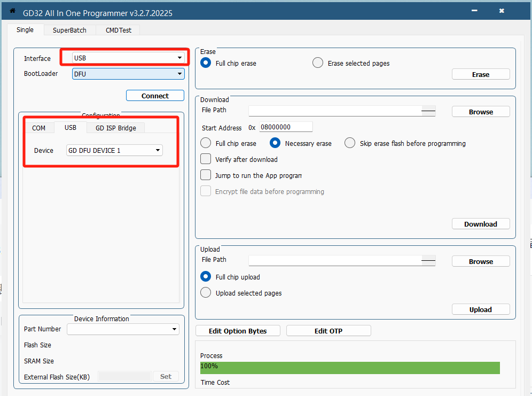Open the Interface dropdown showing USB
The width and height of the screenshot is (532, 396).
coord(128,58)
